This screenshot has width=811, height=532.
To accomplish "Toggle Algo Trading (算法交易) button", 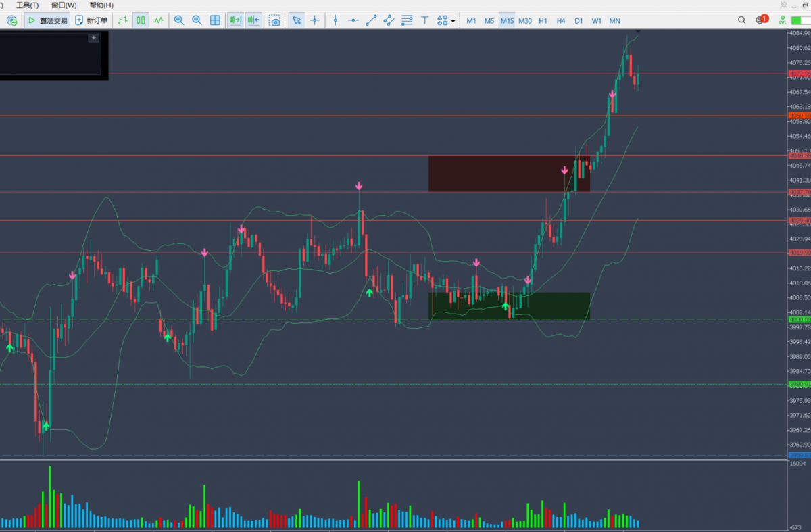I will pos(47,20).
